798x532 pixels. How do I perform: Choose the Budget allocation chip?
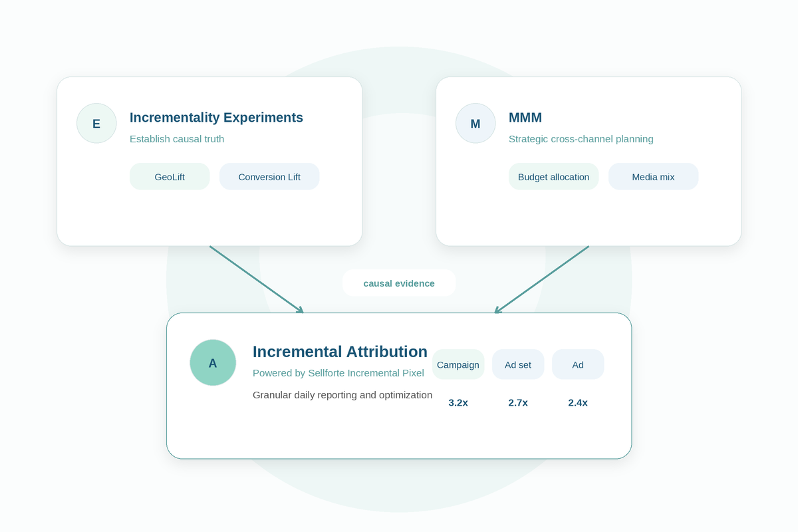[x=553, y=176]
